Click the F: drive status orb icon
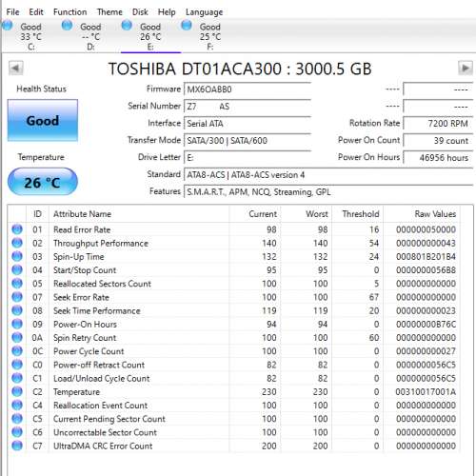 tap(187, 25)
